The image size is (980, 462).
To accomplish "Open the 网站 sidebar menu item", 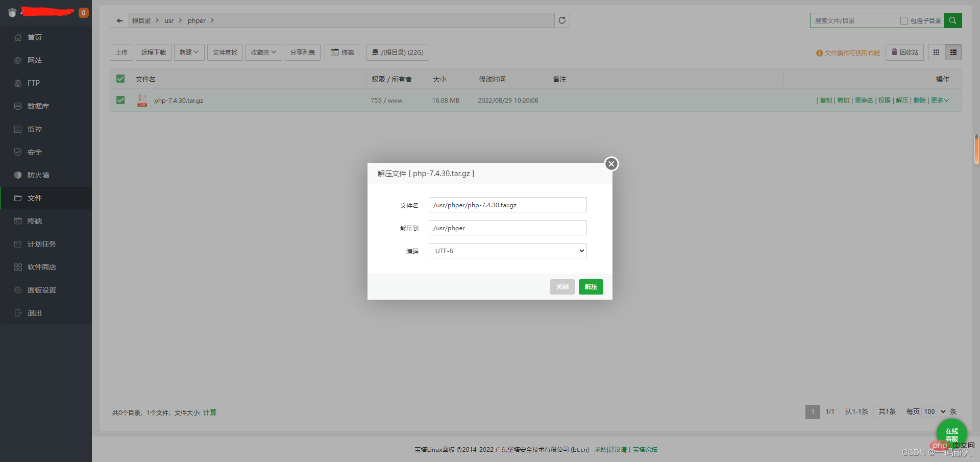I will click(x=46, y=60).
